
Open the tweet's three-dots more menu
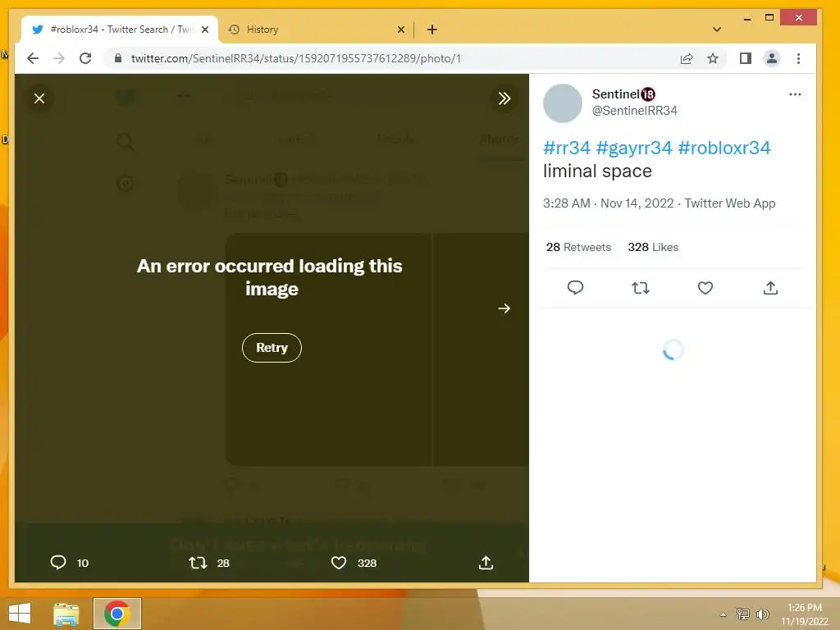point(795,94)
